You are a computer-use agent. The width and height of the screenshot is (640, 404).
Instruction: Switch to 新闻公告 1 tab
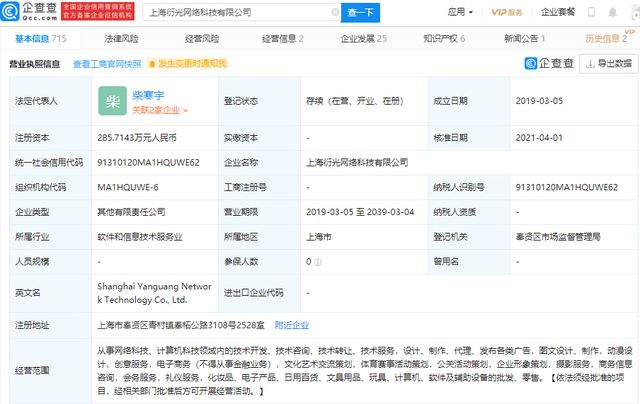(524, 39)
